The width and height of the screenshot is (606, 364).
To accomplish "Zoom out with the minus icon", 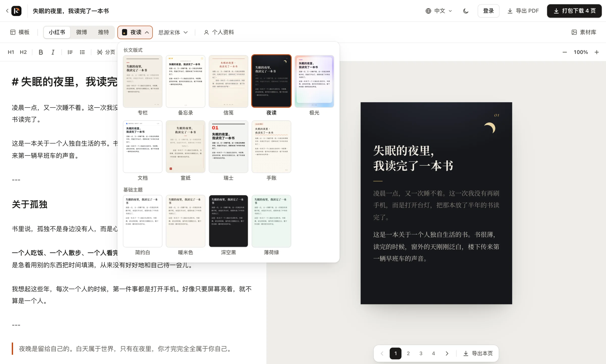I will [x=565, y=52].
